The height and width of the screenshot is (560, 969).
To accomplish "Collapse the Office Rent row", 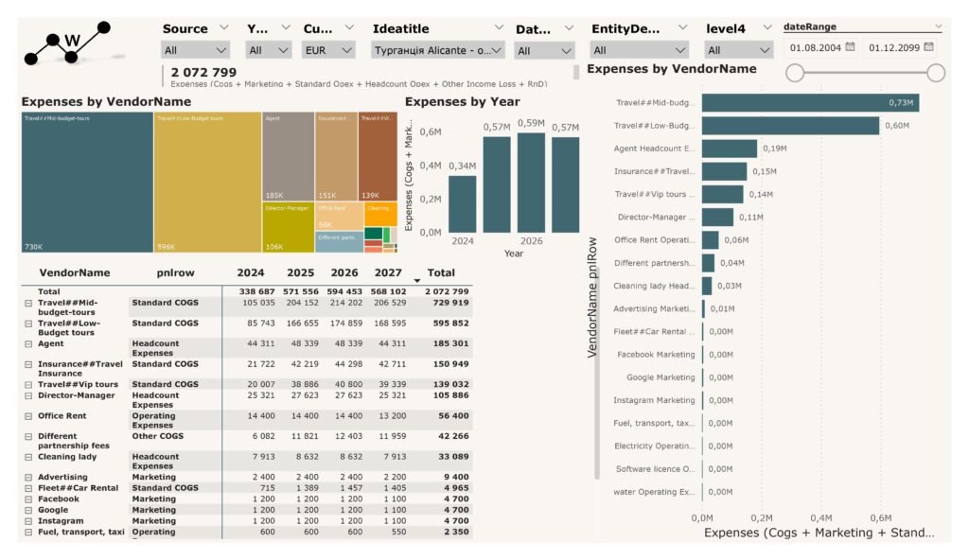I will point(27,416).
